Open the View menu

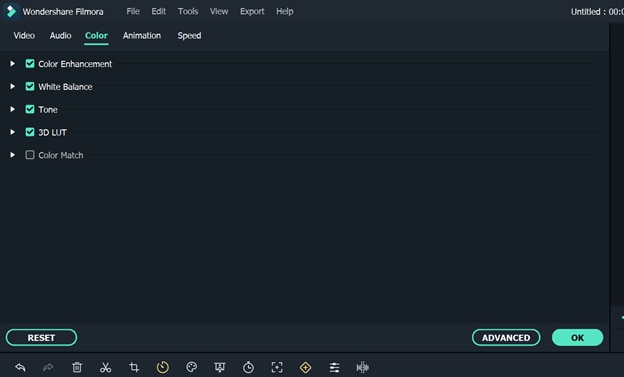click(x=219, y=12)
